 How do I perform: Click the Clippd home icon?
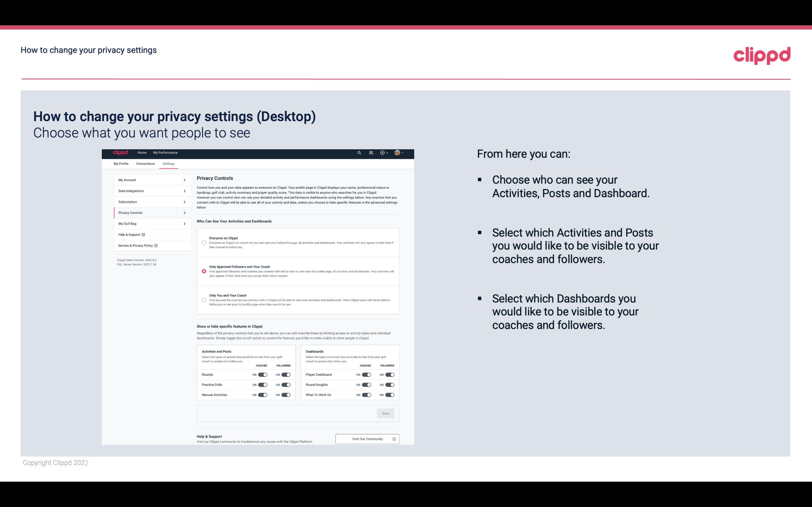tap(120, 153)
